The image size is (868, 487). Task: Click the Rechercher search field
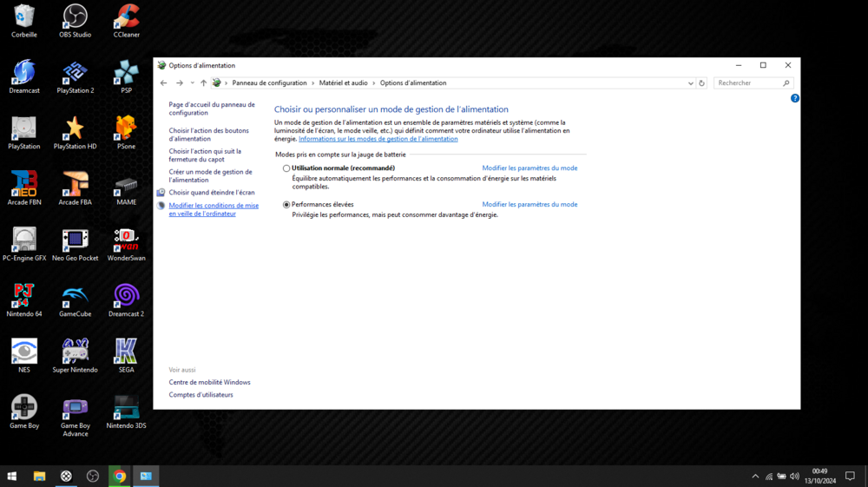(x=748, y=83)
